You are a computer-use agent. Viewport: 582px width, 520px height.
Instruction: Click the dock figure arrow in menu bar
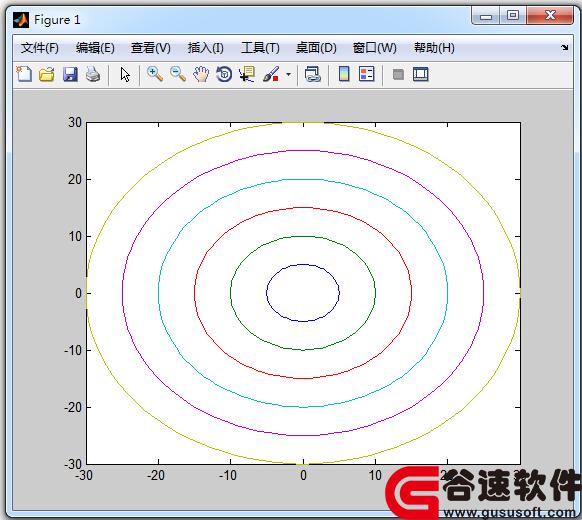[x=565, y=48]
